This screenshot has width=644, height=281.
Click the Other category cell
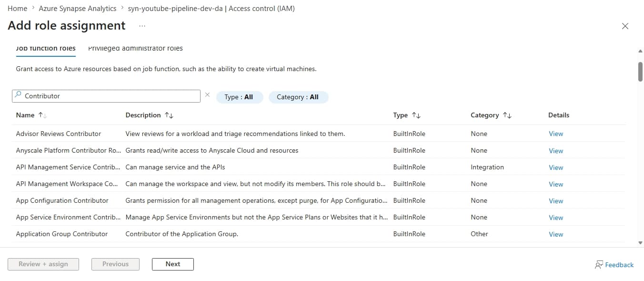[479, 234]
